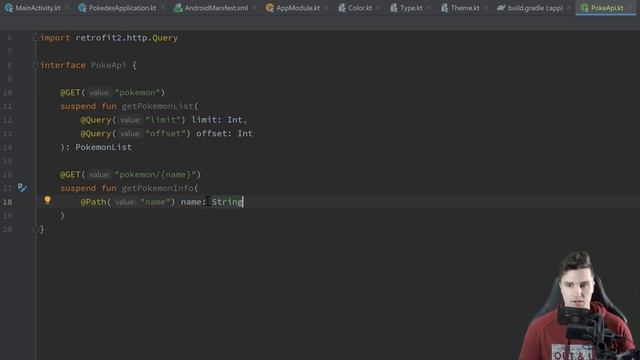The height and width of the screenshot is (360, 640).
Task: Click line number 18 in the gutter
Action: [x=7, y=202]
